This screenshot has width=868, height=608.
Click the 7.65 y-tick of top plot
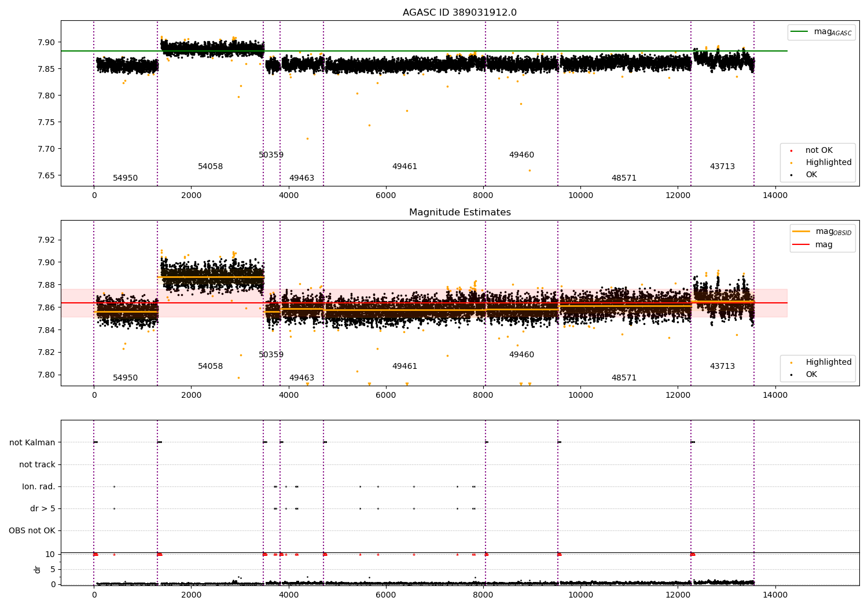tap(47, 175)
